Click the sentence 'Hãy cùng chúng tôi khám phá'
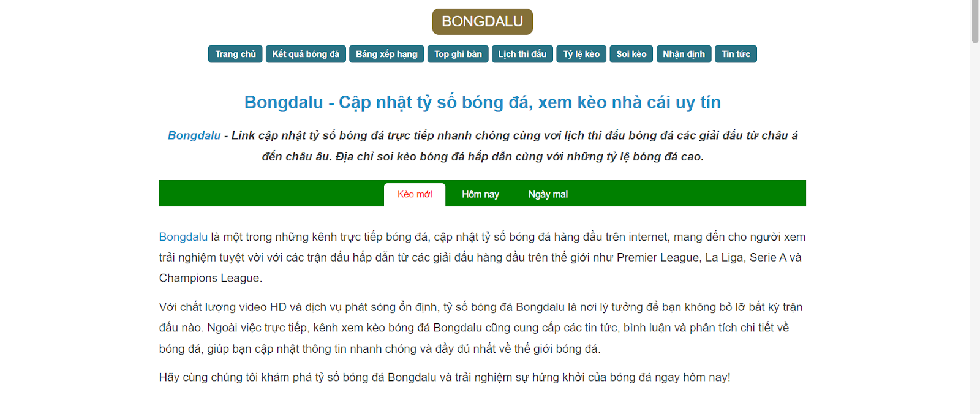Viewport: 980px width, 414px height. pos(445,377)
